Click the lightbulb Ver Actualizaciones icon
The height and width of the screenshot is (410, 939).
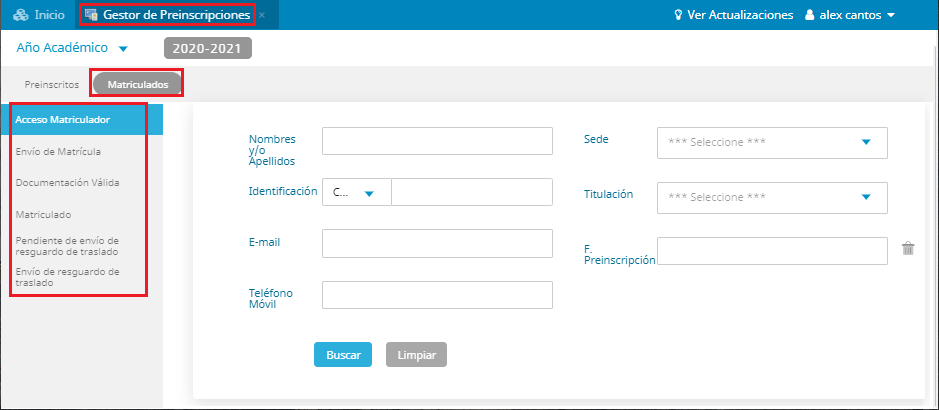(x=678, y=15)
